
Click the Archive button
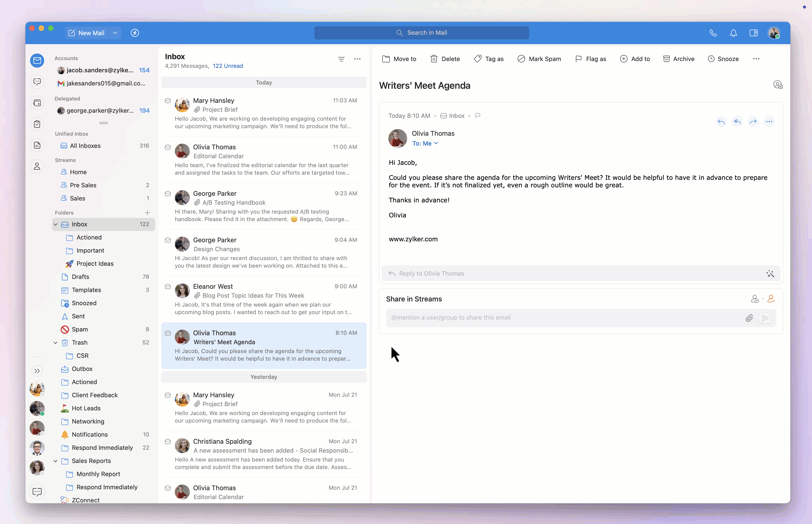[x=679, y=59]
